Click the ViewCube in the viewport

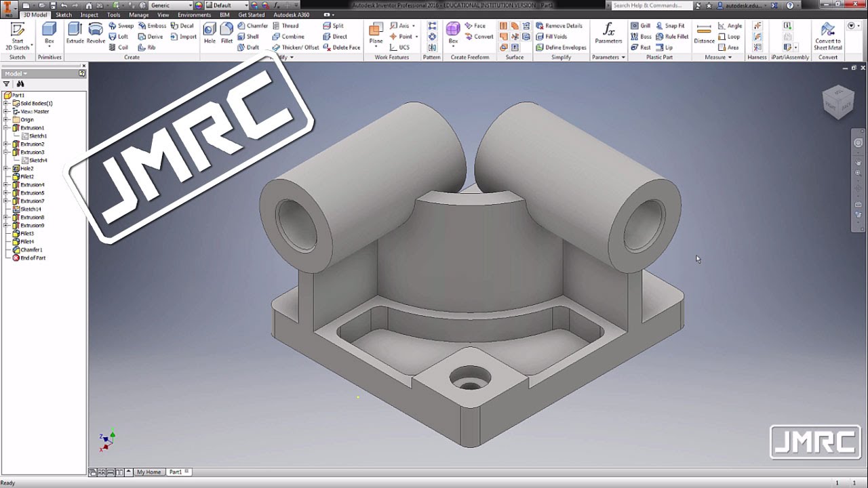[837, 102]
